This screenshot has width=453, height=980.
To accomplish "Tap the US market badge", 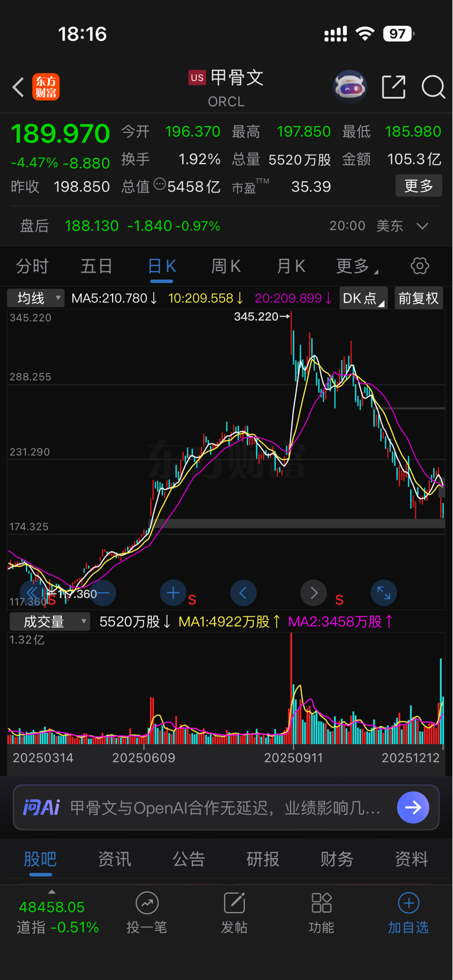I will click(197, 78).
